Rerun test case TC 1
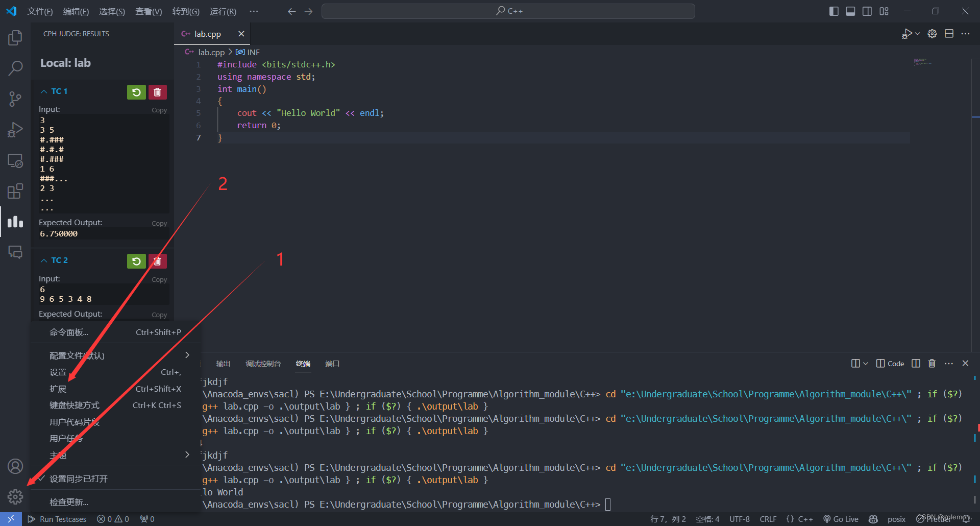The width and height of the screenshot is (980, 526). tap(136, 92)
